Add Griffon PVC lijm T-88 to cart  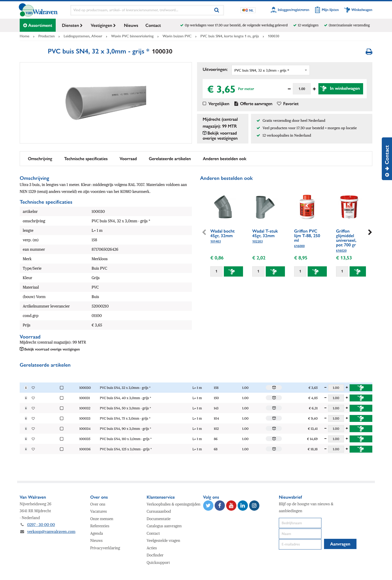317,271
